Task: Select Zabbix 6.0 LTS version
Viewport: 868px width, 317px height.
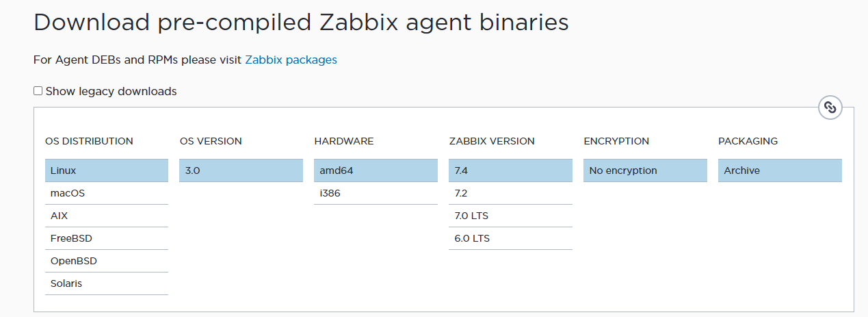Action: [x=510, y=238]
